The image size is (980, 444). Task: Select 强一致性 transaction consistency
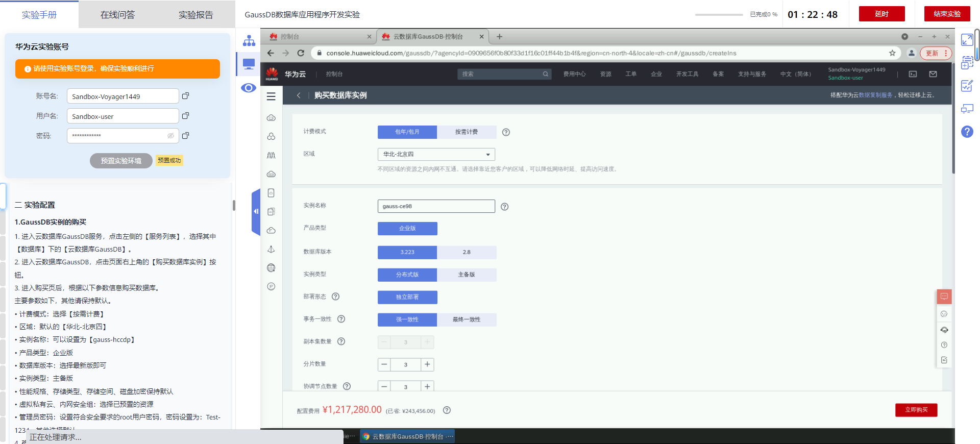tap(407, 319)
